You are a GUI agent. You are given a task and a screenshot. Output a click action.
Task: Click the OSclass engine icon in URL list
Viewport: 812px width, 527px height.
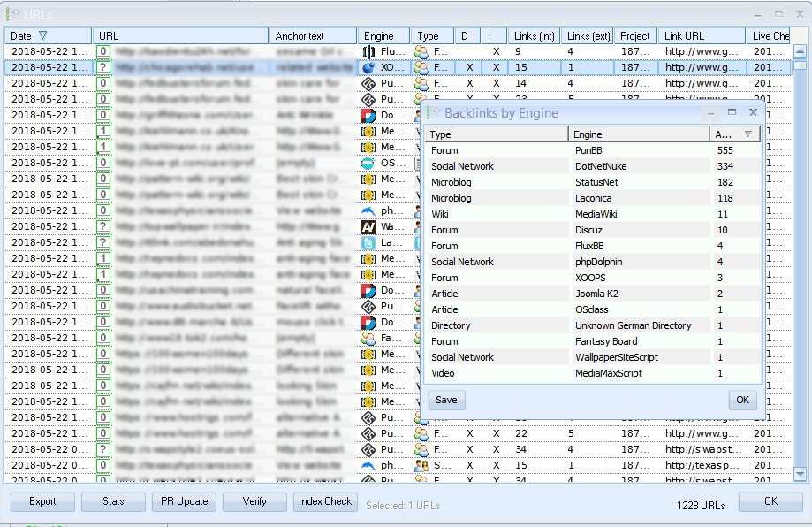click(x=369, y=164)
